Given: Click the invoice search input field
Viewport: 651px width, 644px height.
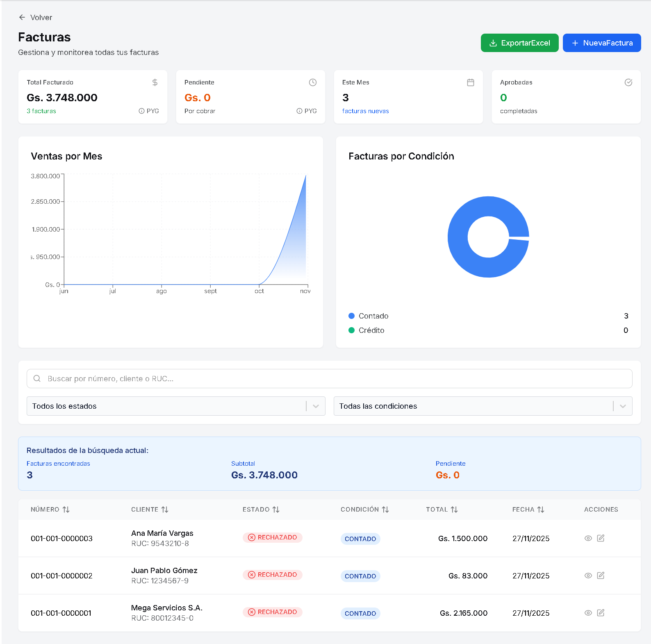Looking at the screenshot, I should (x=329, y=379).
